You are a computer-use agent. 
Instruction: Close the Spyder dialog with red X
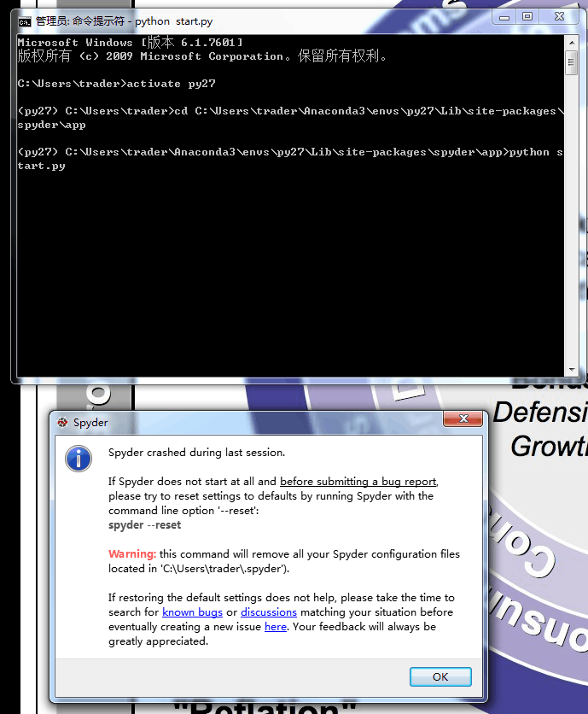click(x=463, y=419)
